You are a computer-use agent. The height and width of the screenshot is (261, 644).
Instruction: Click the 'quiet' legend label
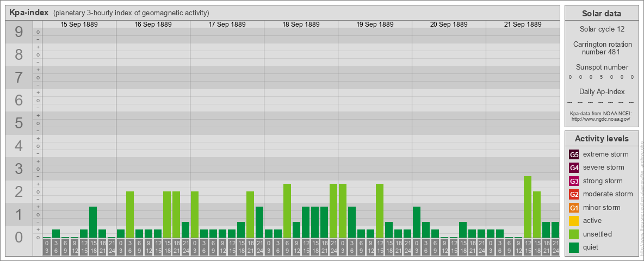(x=592, y=247)
